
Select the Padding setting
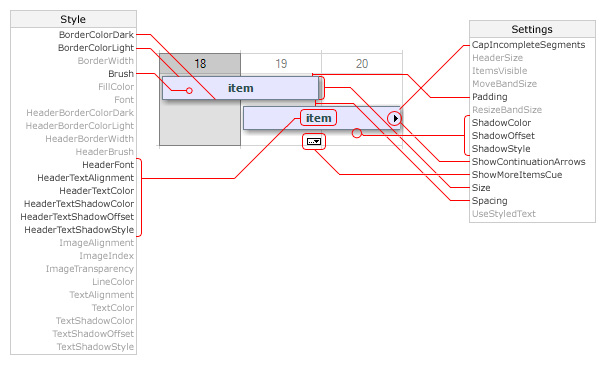(x=490, y=97)
